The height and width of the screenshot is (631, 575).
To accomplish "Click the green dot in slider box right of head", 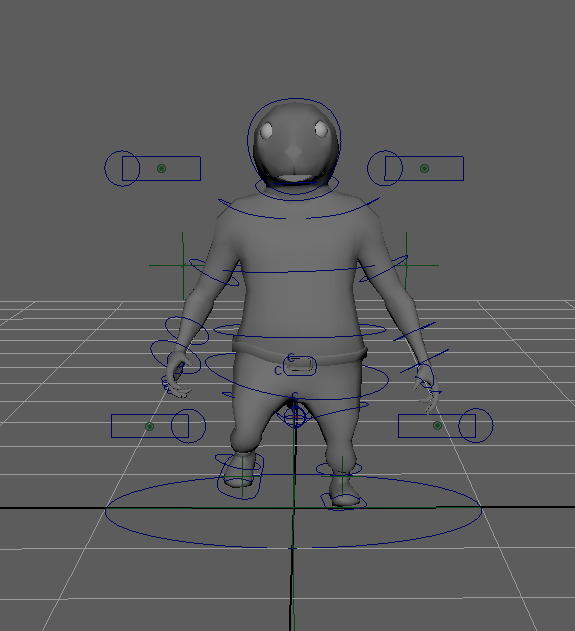I will [424, 168].
